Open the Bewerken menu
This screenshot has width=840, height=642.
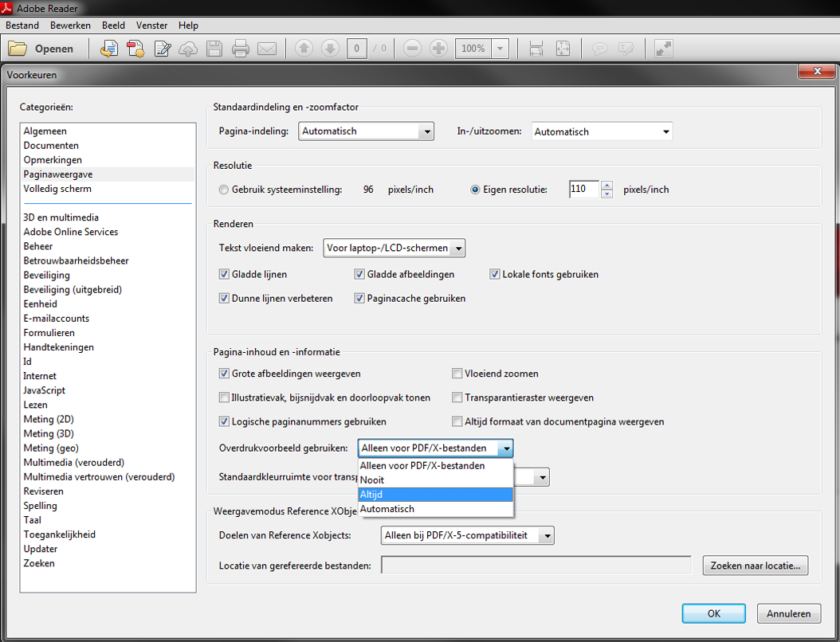[x=70, y=25]
